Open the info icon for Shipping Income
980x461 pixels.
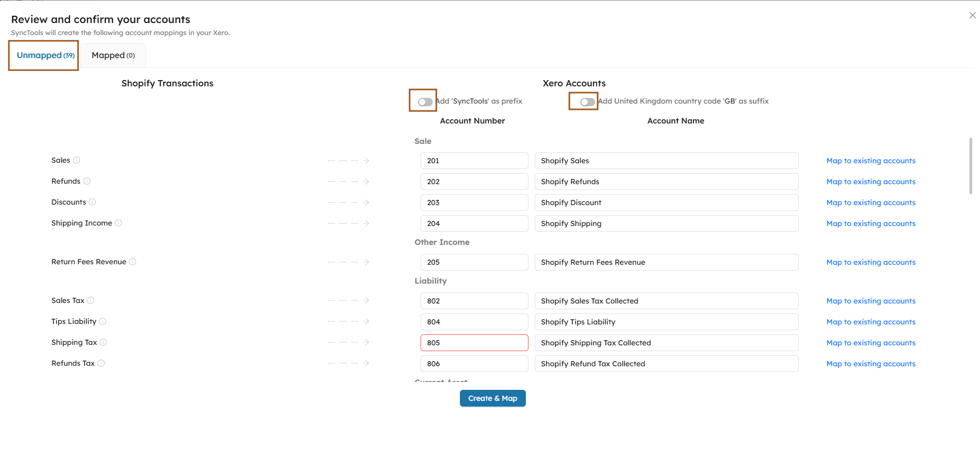118,223
